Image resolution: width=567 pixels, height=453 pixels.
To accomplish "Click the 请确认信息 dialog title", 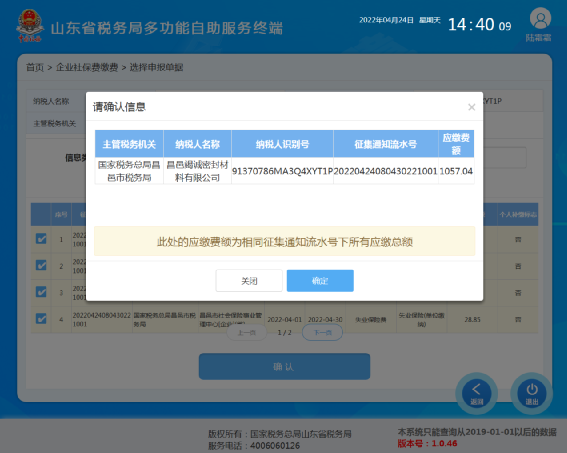I will (x=119, y=107).
